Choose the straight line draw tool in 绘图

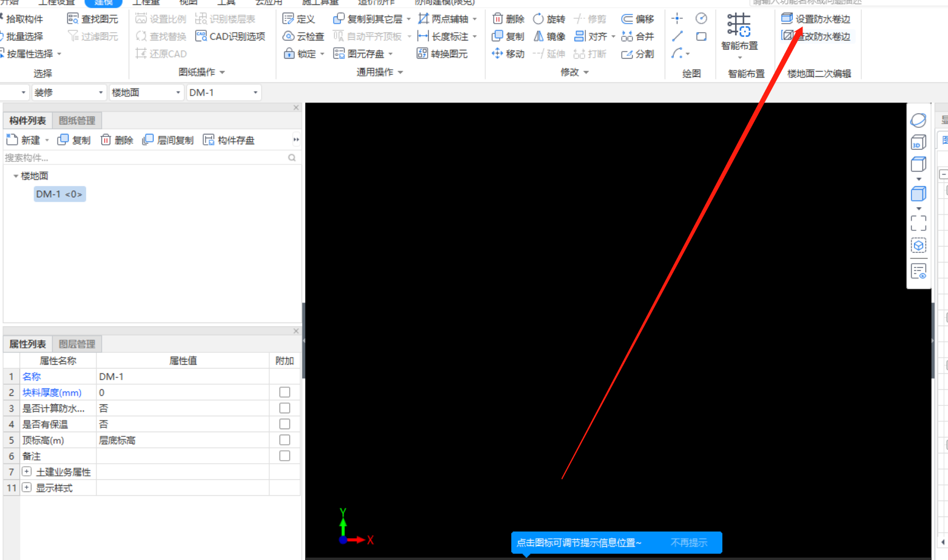pyautogui.click(x=677, y=36)
